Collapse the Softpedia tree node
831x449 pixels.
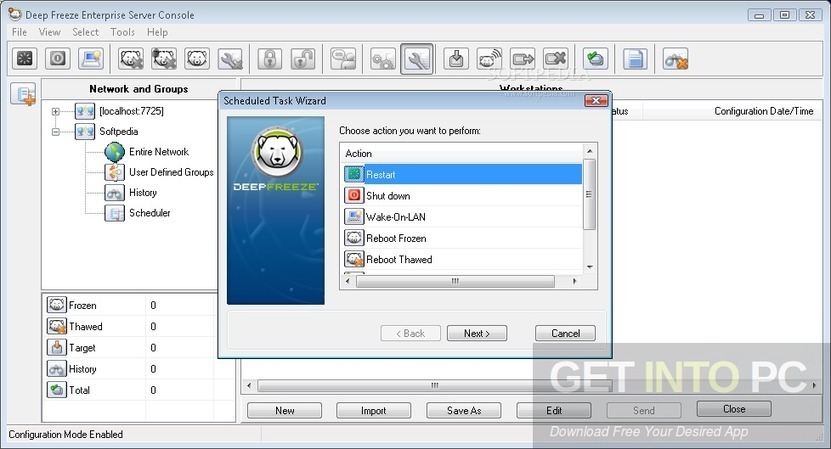pos(56,131)
